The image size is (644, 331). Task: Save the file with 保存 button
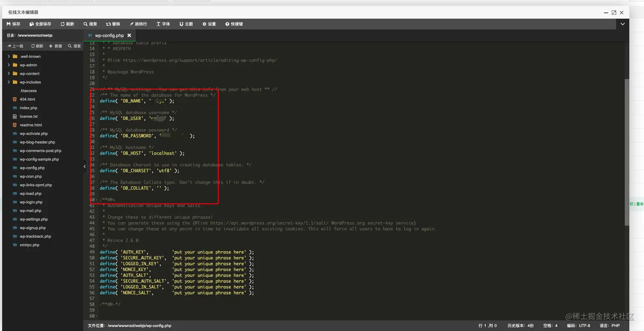[x=13, y=24]
